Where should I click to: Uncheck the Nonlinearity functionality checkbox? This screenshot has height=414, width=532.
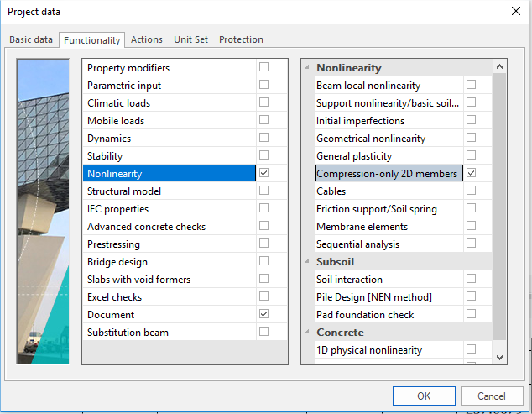click(264, 173)
